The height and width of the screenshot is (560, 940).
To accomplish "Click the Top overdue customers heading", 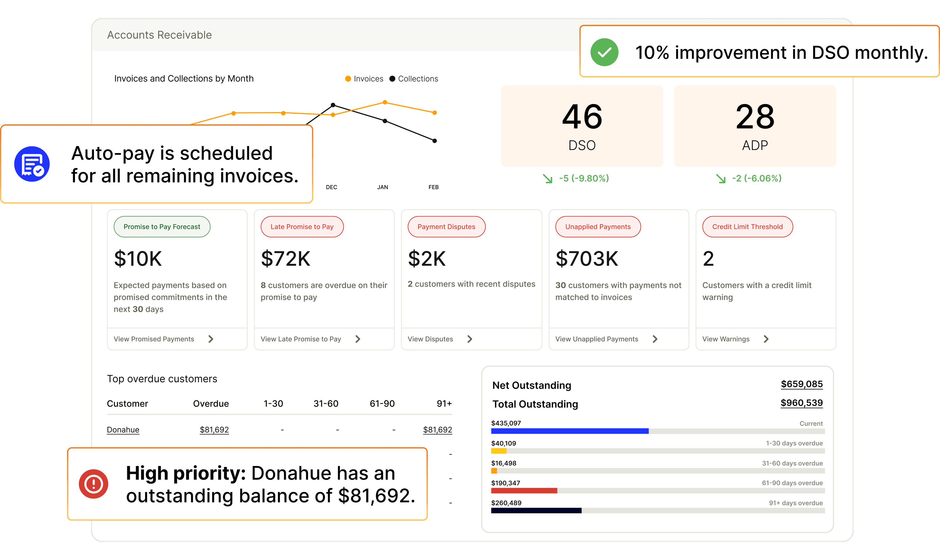I will click(x=162, y=378).
